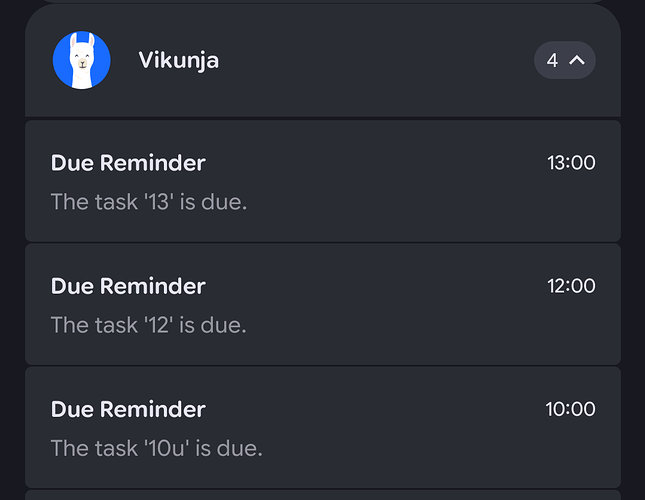This screenshot has width=645, height=500.
Task: Tap the text "The task '10u' is due."
Action: [156, 448]
